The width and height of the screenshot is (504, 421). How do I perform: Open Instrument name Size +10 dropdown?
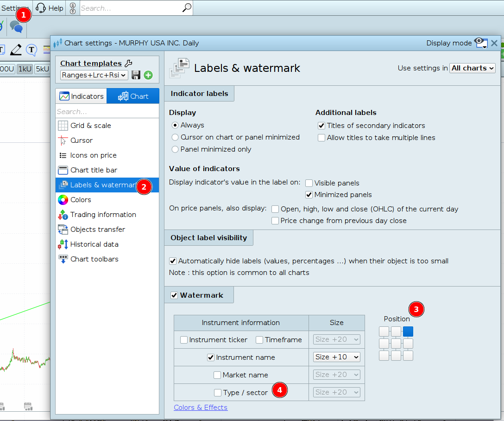(336, 357)
